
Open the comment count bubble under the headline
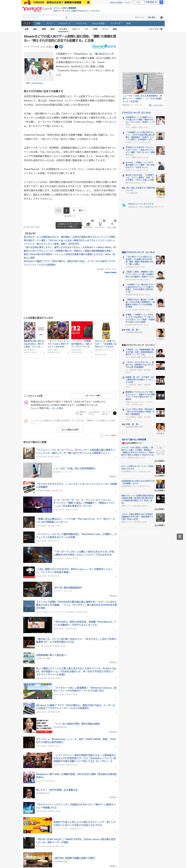[43, 47]
